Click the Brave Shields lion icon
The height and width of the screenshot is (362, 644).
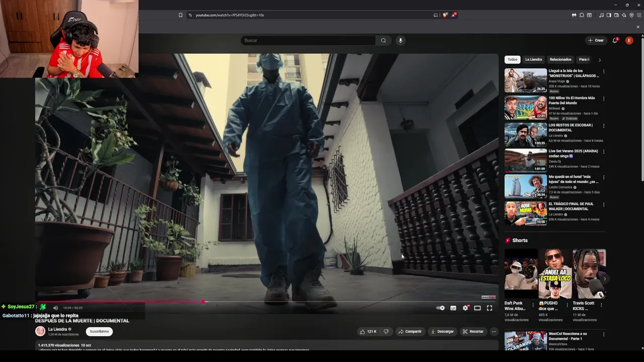[x=445, y=15]
